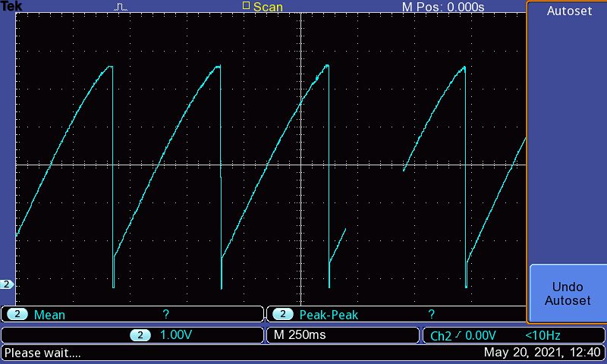This screenshot has width=607, height=364.
Task: Click the <10Hz trigger frequency readout
Action: click(543, 335)
